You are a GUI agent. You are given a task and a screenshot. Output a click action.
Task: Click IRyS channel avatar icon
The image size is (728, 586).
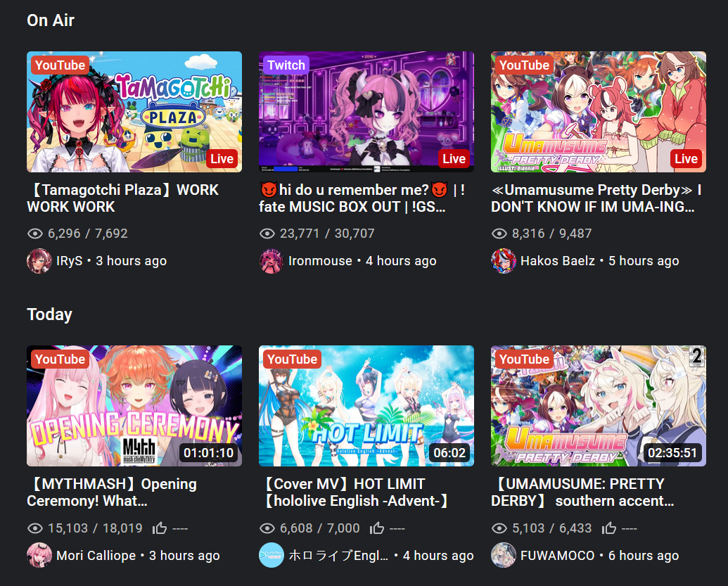pos(39,261)
